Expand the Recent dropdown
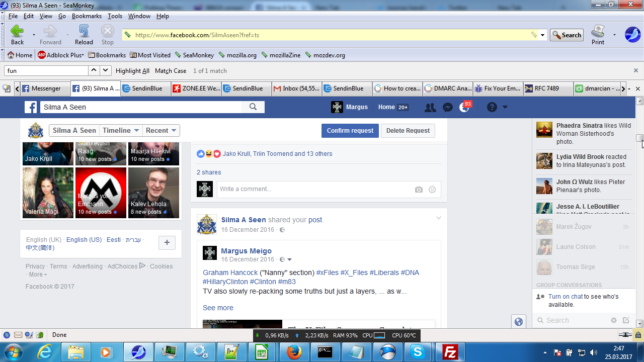Viewport: 644px width, 362px height. click(x=161, y=130)
